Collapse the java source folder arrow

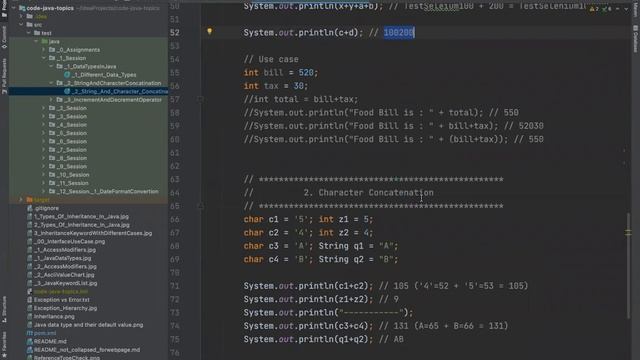36,41
